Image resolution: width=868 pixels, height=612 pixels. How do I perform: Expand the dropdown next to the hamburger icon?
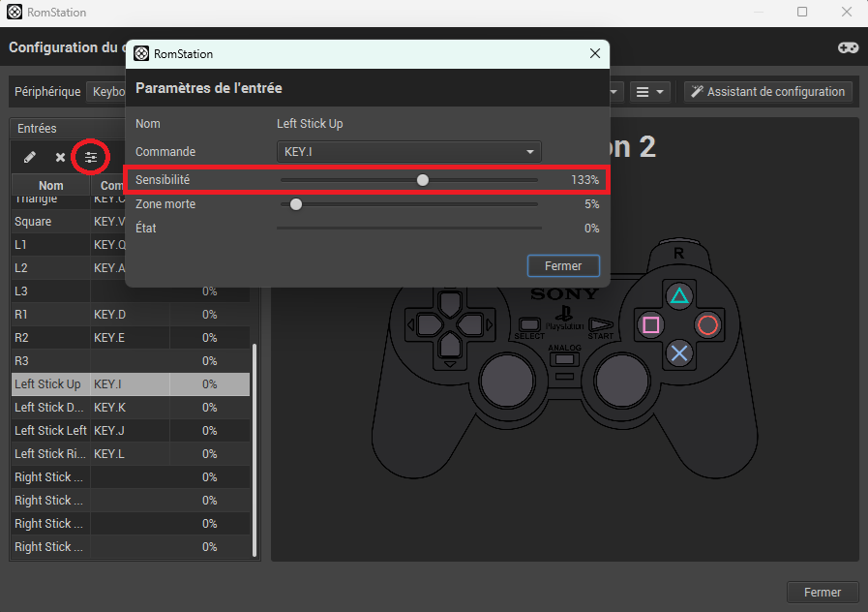659,91
